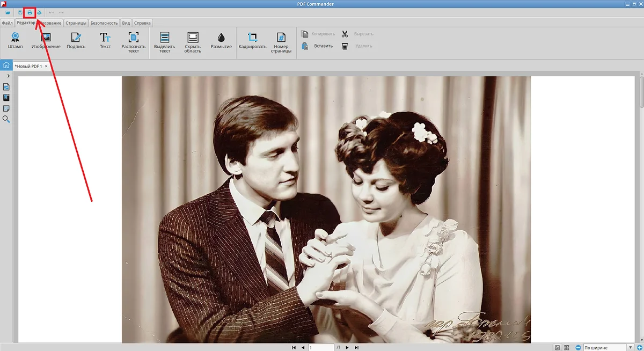644x351 pixels.
Task: Activate the Размытие blur tool
Action: pos(221,41)
